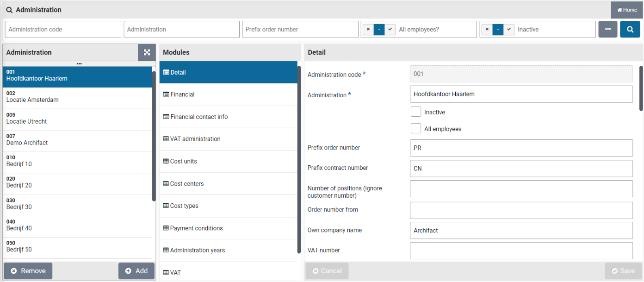Expand the column handle above administration list

pos(79,63)
